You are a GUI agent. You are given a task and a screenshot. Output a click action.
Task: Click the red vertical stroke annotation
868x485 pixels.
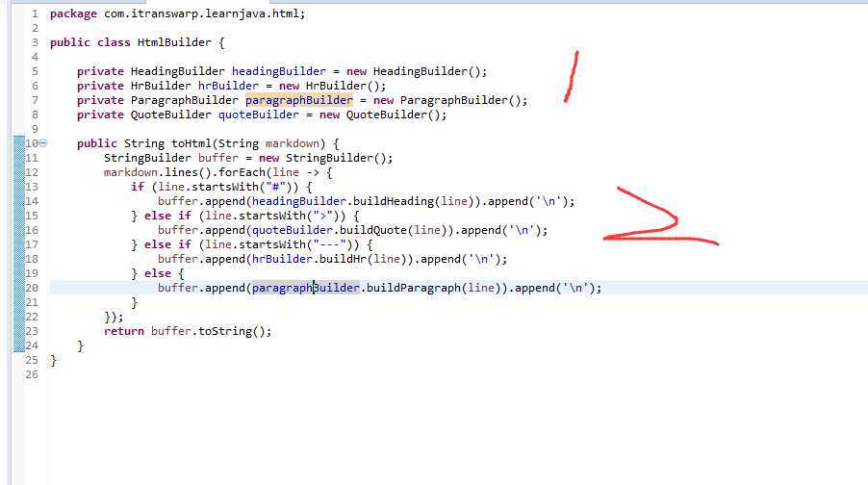pyautogui.click(x=572, y=77)
